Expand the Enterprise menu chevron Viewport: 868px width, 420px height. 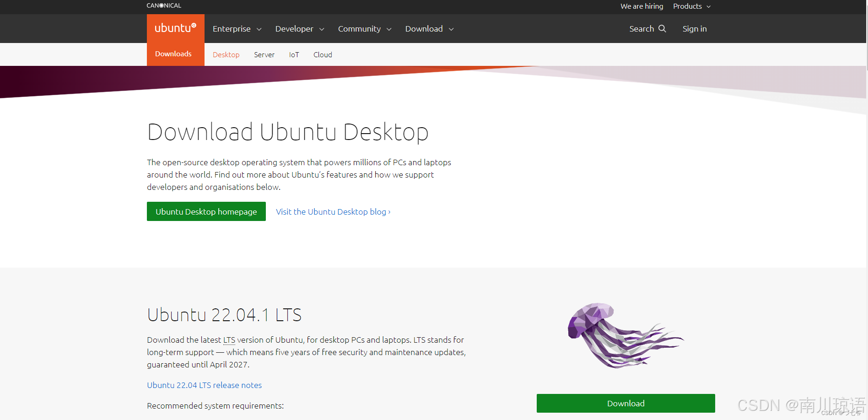point(259,29)
